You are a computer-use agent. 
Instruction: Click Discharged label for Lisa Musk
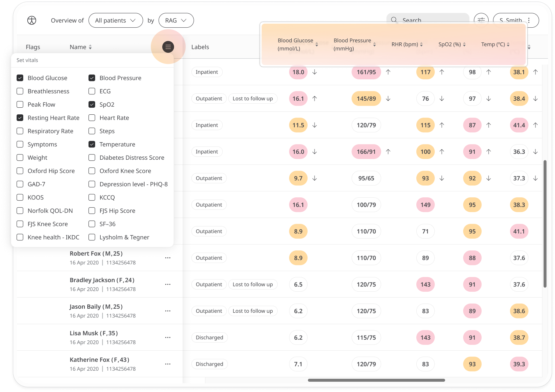click(x=209, y=337)
